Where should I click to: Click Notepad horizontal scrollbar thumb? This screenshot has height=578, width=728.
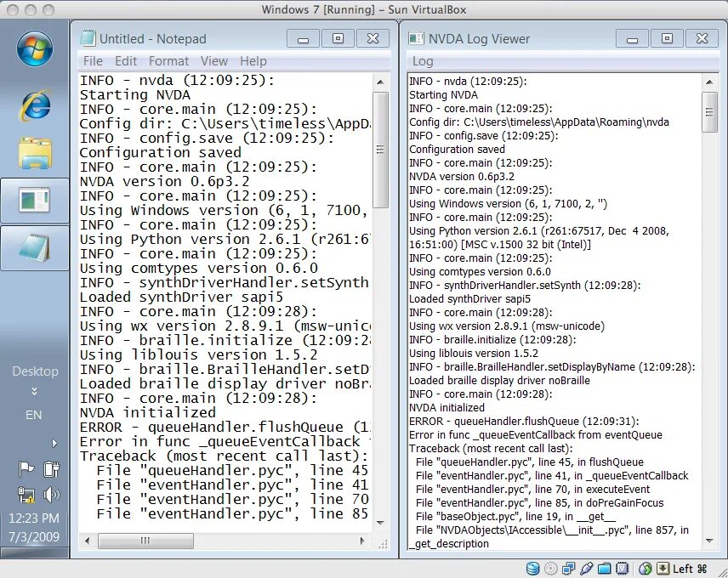point(145,541)
